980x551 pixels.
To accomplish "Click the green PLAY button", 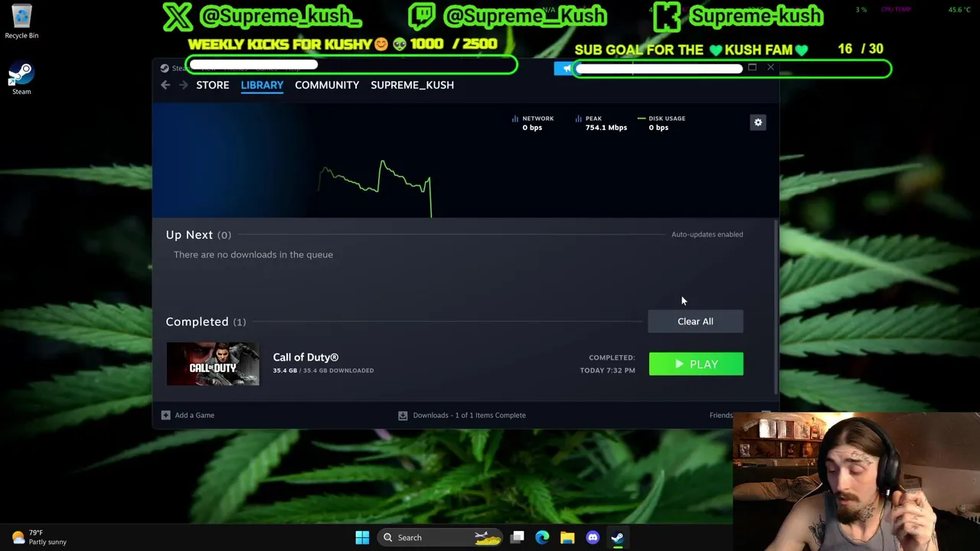I will pos(696,364).
